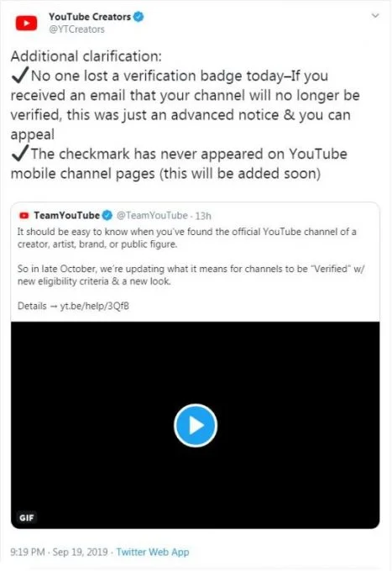The width and height of the screenshot is (392, 571).
Task: Click the first checkmark emoji in tweet
Action: point(19,76)
